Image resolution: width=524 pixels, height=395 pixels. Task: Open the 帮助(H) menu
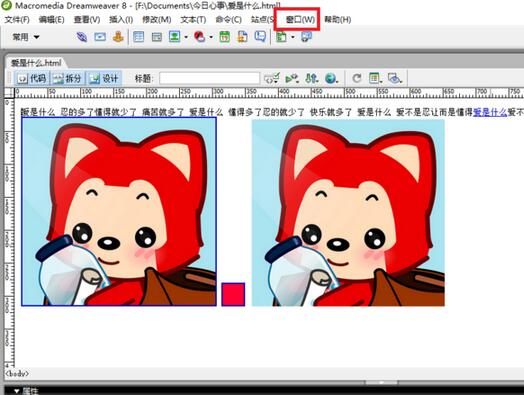(x=338, y=20)
